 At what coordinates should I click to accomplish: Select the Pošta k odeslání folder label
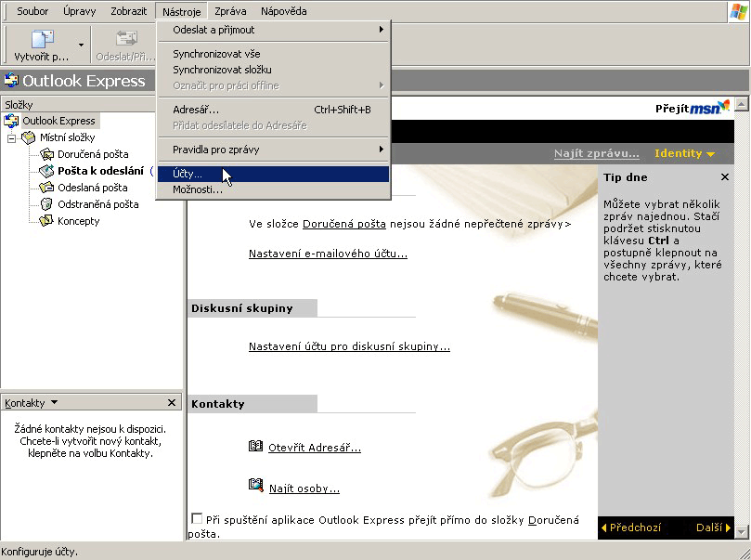pyautogui.click(x=100, y=171)
